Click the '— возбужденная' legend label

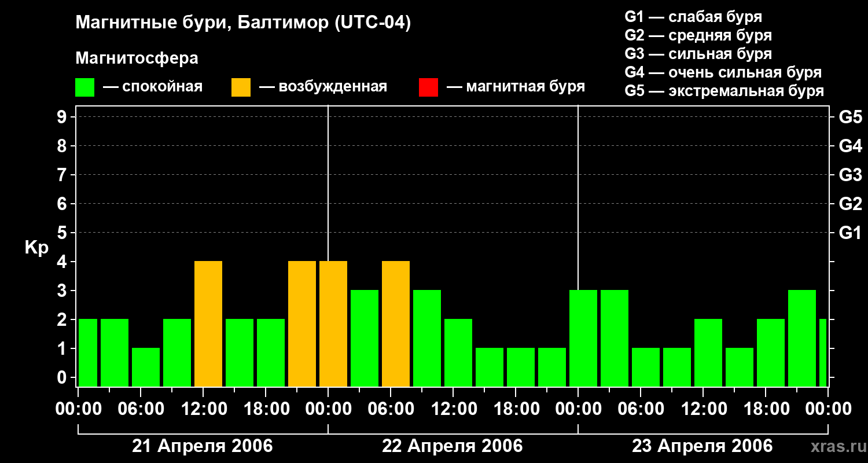click(x=323, y=87)
